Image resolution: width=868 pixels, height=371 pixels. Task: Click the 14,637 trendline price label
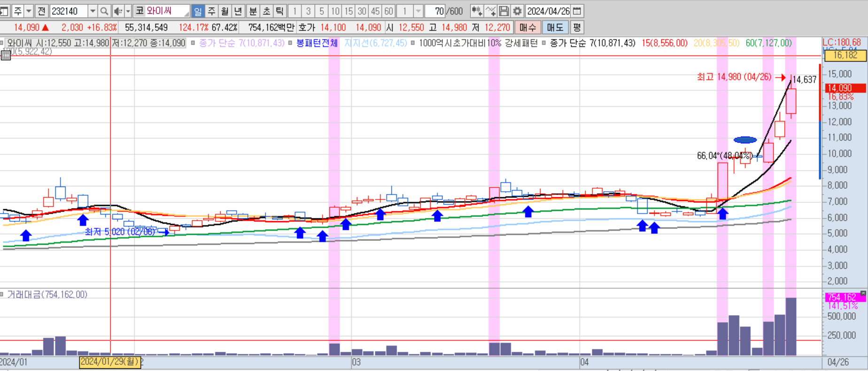805,79
